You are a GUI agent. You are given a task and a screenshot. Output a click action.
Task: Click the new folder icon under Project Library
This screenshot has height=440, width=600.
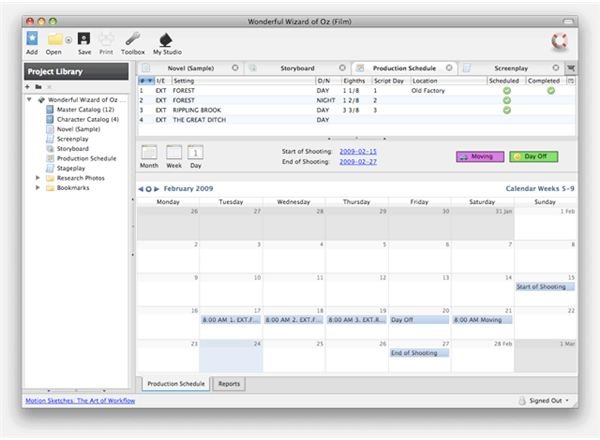(x=38, y=87)
